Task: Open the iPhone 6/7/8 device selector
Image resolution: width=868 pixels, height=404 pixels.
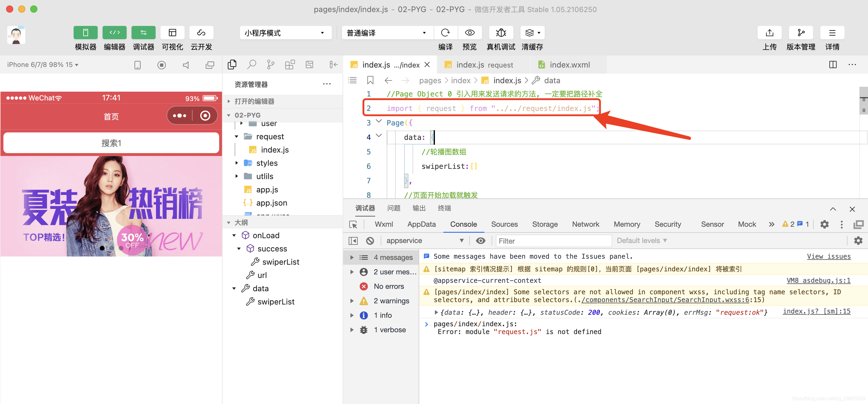Action: coord(42,64)
